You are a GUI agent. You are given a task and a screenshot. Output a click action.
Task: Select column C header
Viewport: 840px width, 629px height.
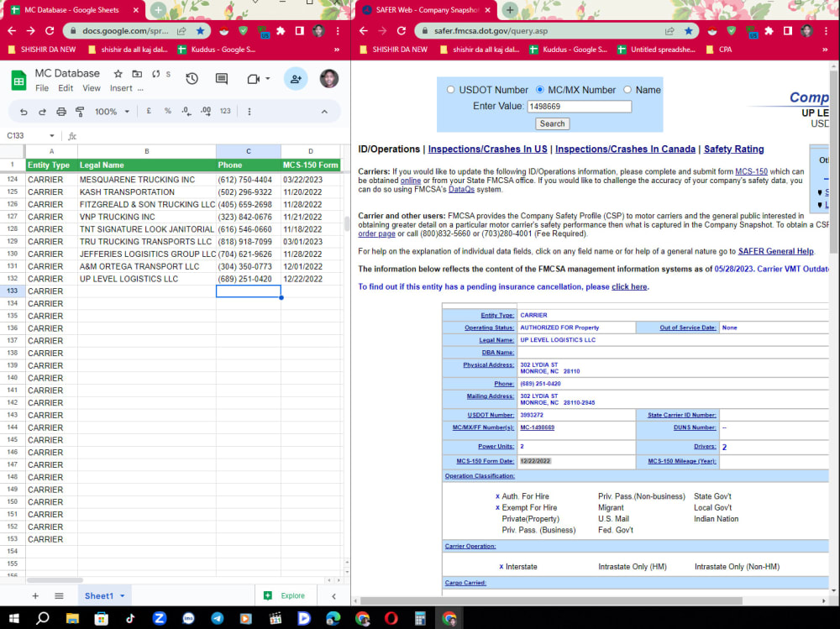[x=248, y=151]
